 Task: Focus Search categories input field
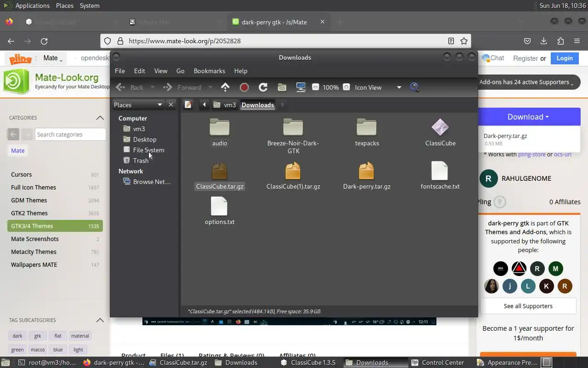(70, 134)
